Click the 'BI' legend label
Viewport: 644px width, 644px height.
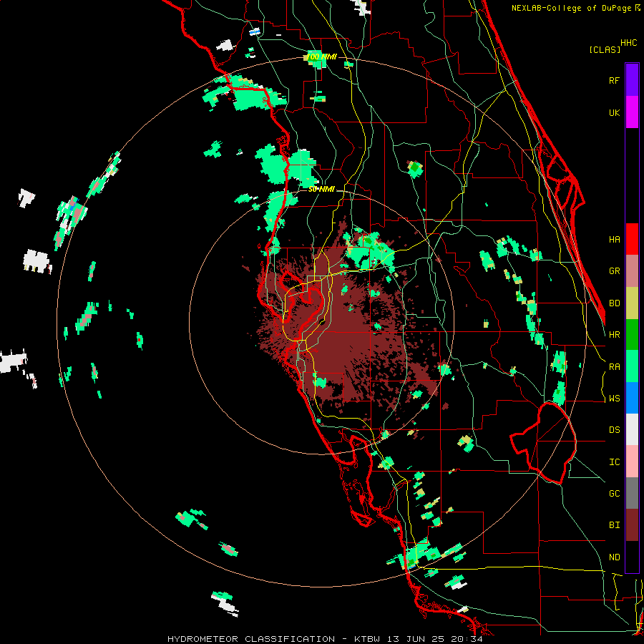click(x=614, y=525)
